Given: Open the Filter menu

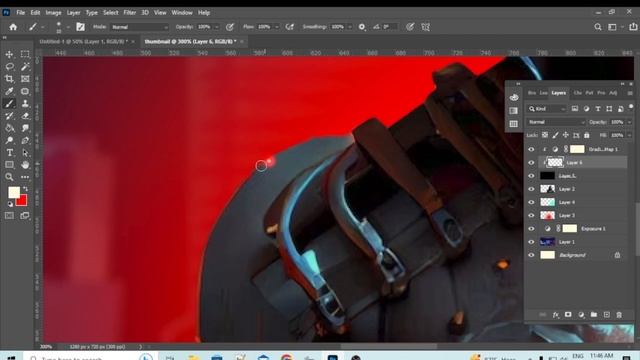Looking at the screenshot, I should pos(129,13).
